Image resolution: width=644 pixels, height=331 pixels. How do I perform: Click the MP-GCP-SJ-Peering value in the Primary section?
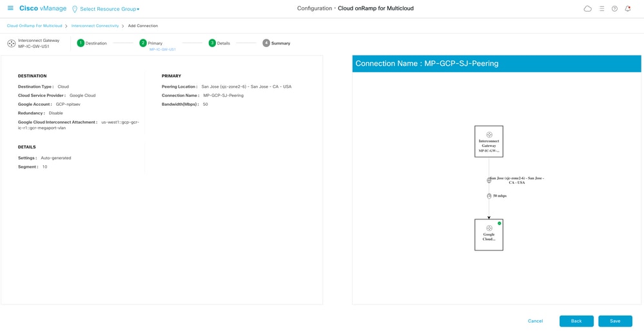(224, 95)
